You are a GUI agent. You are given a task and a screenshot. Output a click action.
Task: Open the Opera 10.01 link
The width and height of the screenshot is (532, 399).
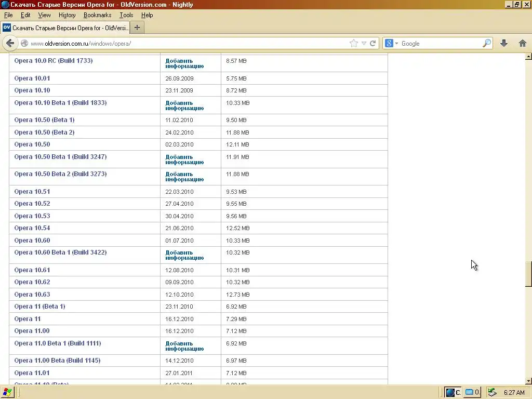[32, 78]
